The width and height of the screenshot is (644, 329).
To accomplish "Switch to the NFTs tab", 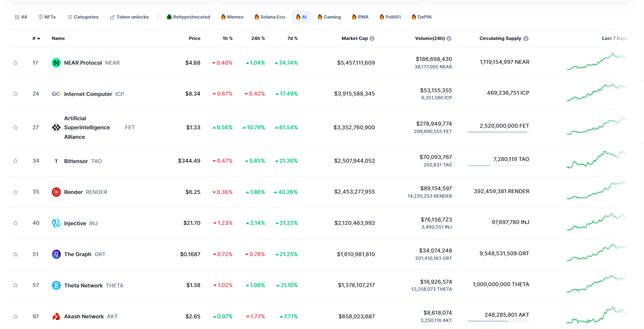I will coord(47,17).
